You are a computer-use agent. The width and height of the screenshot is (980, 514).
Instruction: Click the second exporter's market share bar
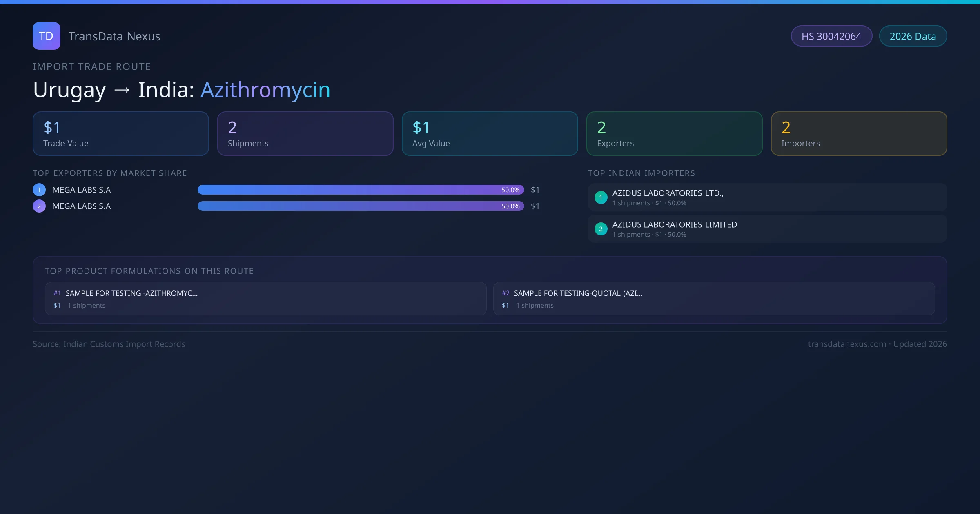point(361,206)
